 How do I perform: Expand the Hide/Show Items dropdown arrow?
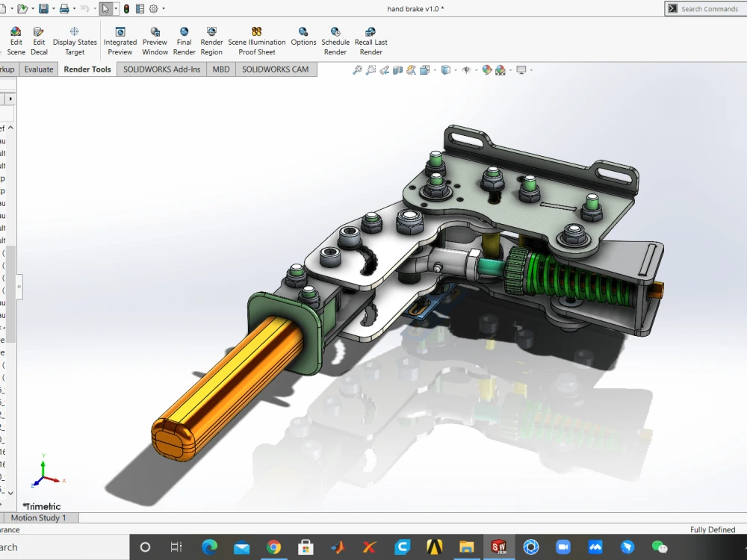click(x=476, y=70)
